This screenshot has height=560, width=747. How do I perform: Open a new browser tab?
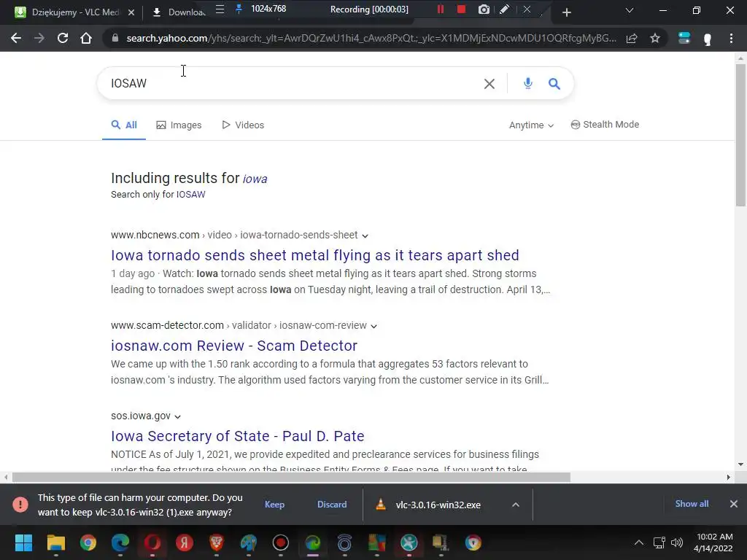tap(566, 12)
